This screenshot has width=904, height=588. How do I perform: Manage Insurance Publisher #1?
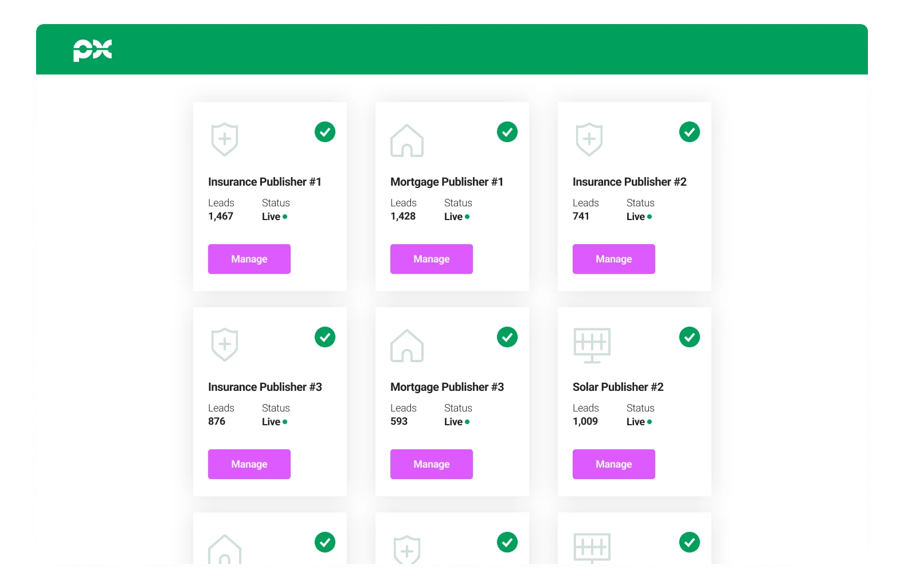click(249, 259)
